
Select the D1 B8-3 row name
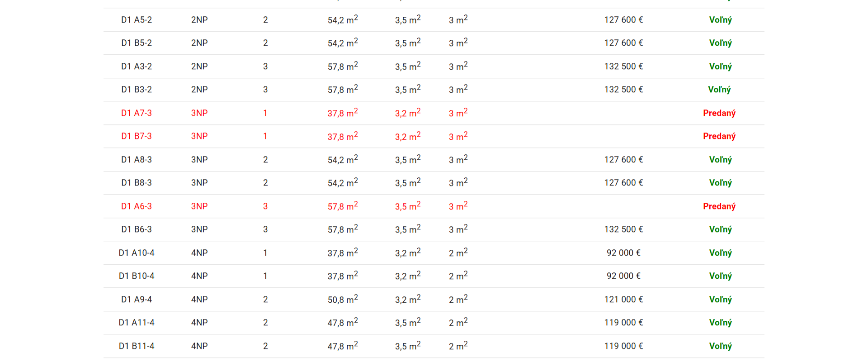[x=137, y=183]
